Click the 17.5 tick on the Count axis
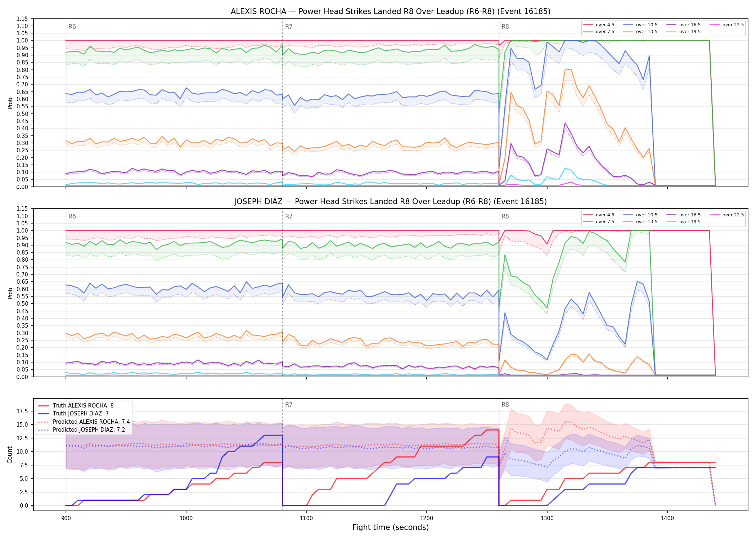Viewport: 756px width, 540px height. click(x=23, y=411)
